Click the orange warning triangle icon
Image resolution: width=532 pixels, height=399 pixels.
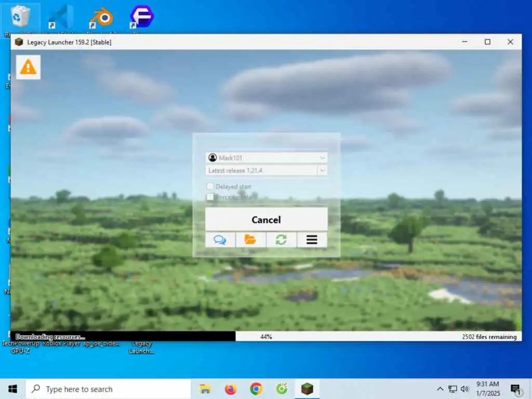coord(28,67)
